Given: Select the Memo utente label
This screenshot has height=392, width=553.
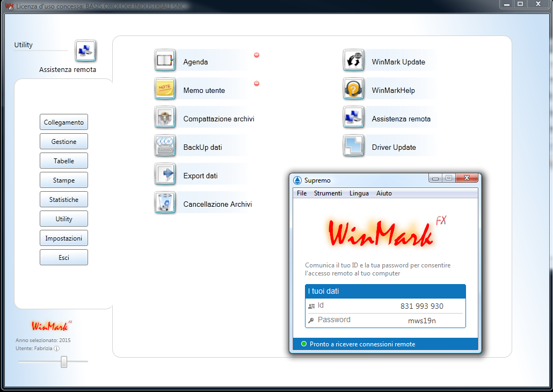Looking at the screenshot, I should coord(204,90).
